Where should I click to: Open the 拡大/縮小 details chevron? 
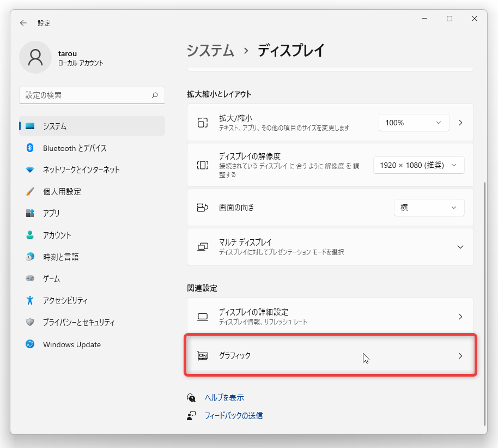pos(460,123)
